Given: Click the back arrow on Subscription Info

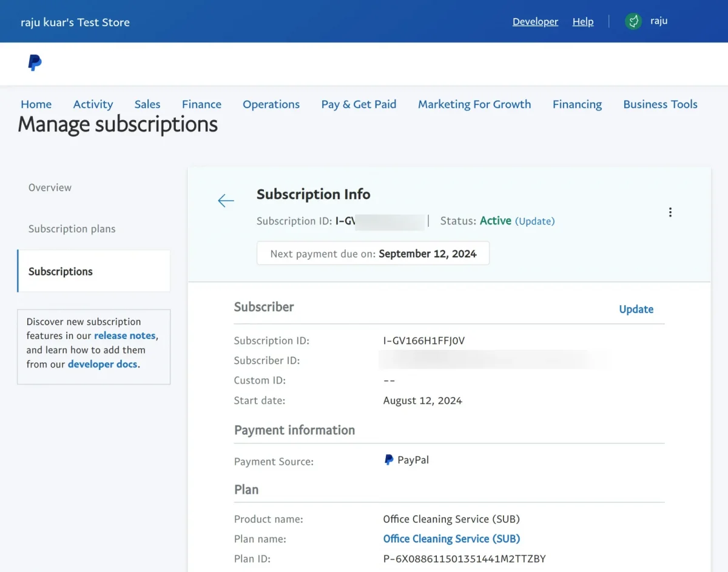Looking at the screenshot, I should (225, 200).
